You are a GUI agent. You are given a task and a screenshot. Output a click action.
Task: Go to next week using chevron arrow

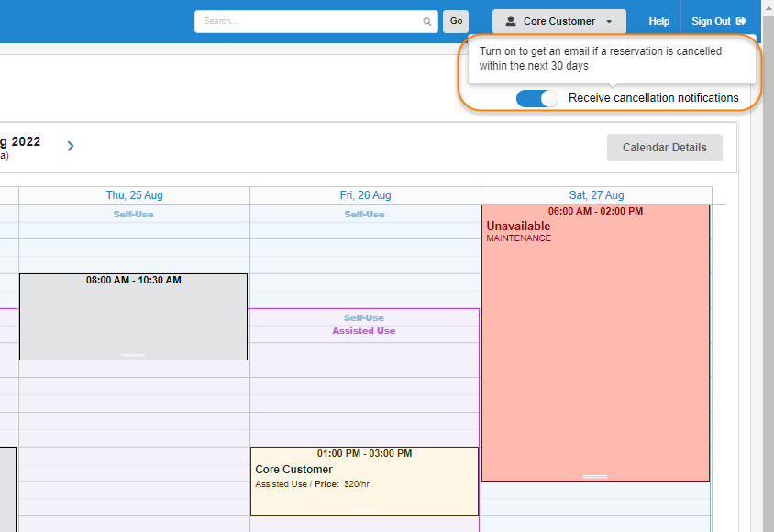click(71, 146)
